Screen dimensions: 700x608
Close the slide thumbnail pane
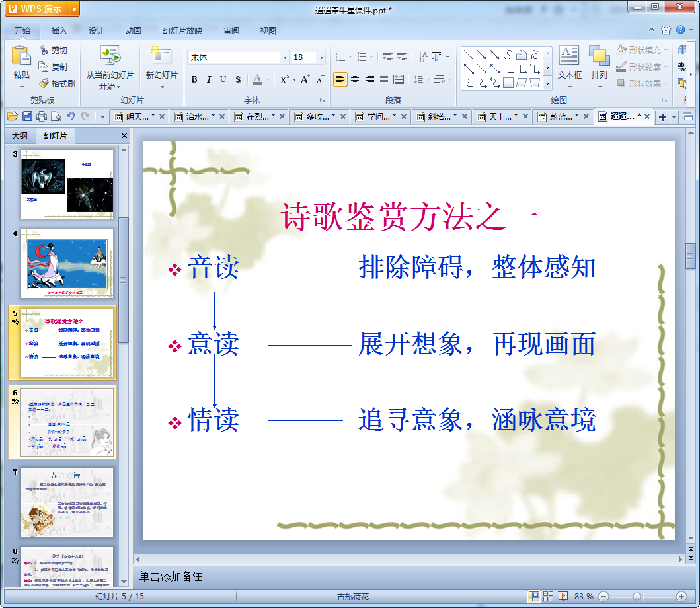click(x=124, y=135)
